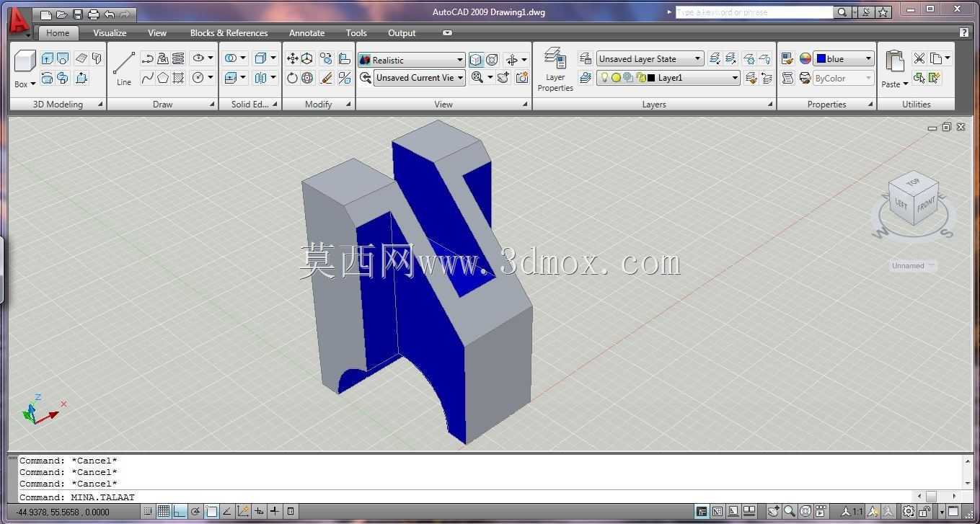The height and width of the screenshot is (524, 980).
Task: Toggle Grid Display in status bar
Action: pos(163,512)
